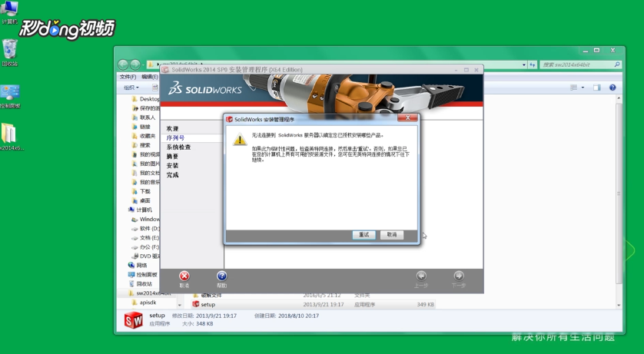Screen dimensions: 644x354
Task: Select the 安装 step in the installer sidebar
Action: click(x=172, y=166)
